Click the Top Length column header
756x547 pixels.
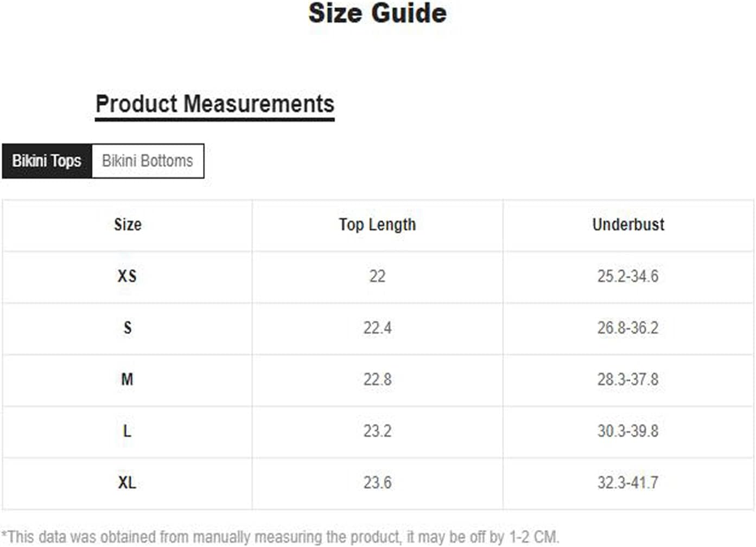378,225
